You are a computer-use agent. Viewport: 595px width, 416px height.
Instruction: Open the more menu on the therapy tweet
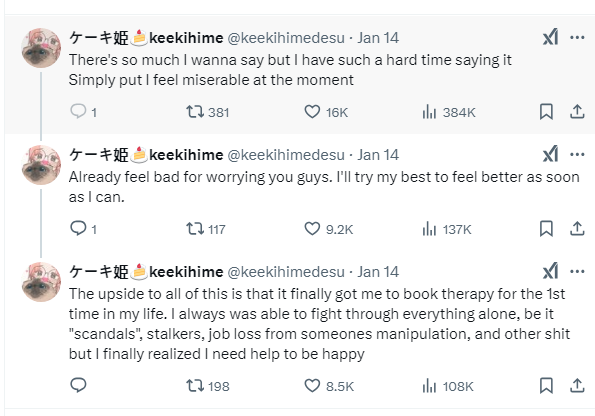click(577, 271)
